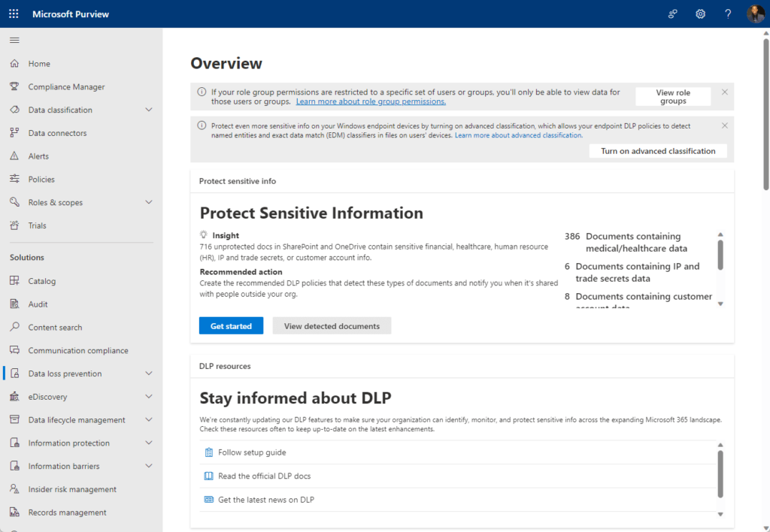Open the feedback people icon in header
Viewport: 770px width, 532px height.
tap(673, 14)
